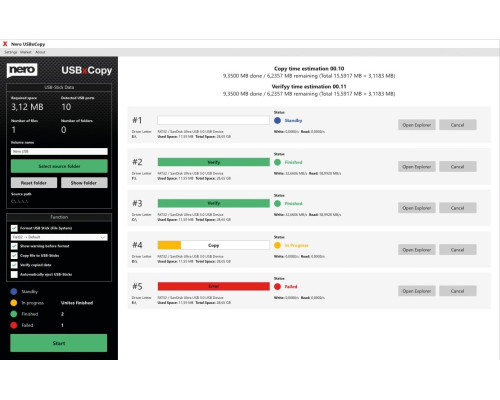Click the Function panel header
The width and height of the screenshot is (500, 400).
[x=59, y=217]
